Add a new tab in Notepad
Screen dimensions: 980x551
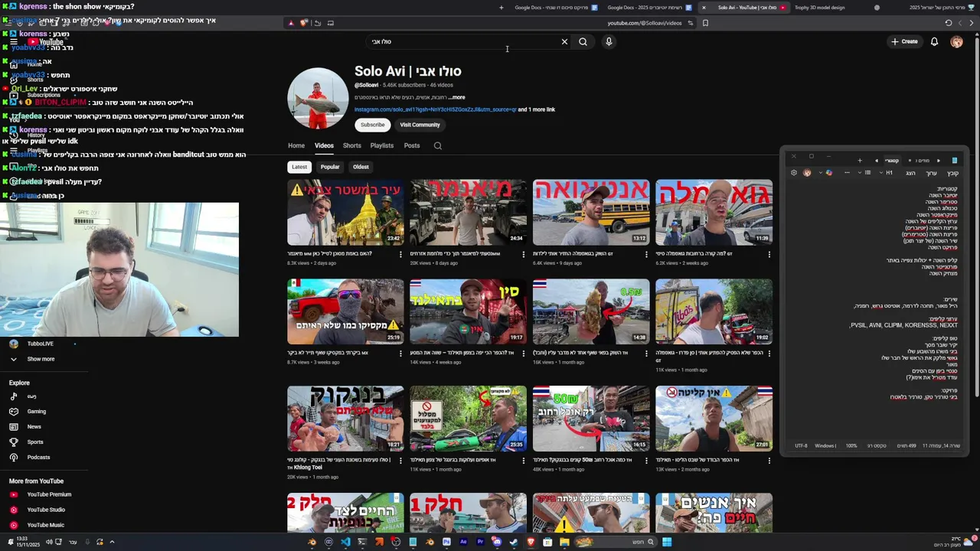tap(860, 161)
